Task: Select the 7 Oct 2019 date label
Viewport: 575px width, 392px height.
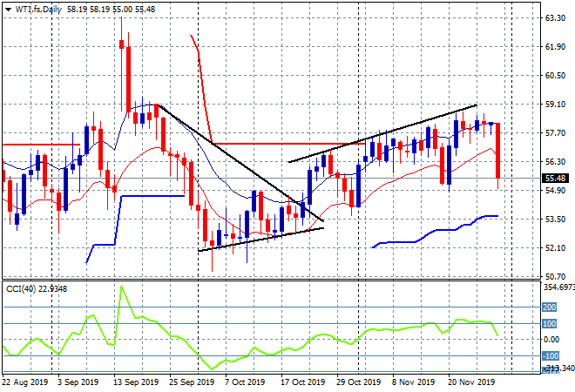Action: (244, 382)
